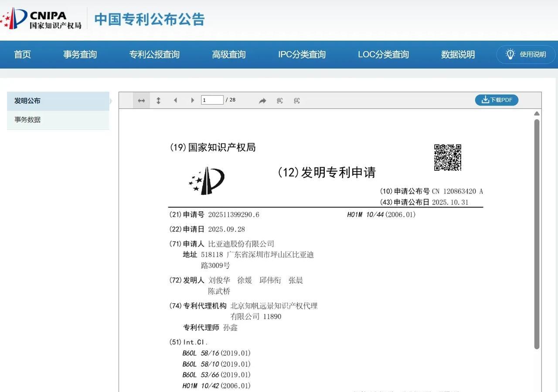Open the 事务查询 navigation item
This screenshot has height=392, width=558.
(x=80, y=54)
